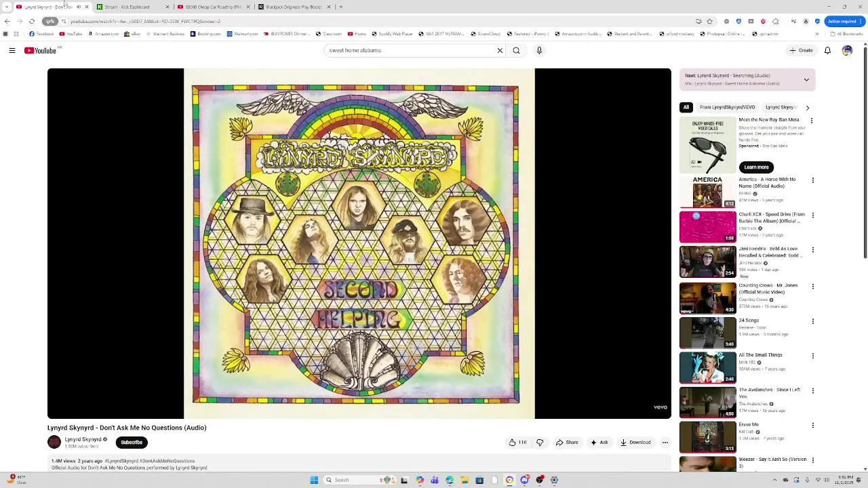Screen dimensions: 868x488
Task: Show hidden system tray icons
Action: [x=774, y=480]
